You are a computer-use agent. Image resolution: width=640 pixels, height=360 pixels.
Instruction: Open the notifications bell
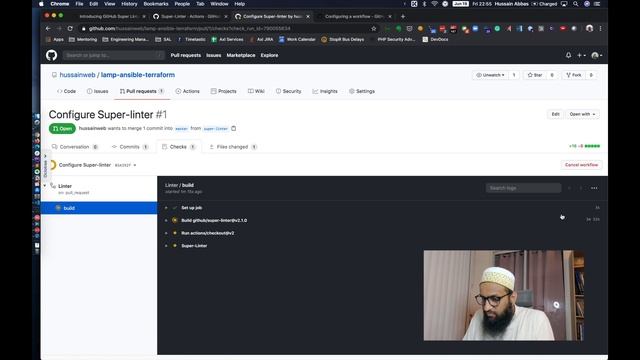(x=568, y=55)
